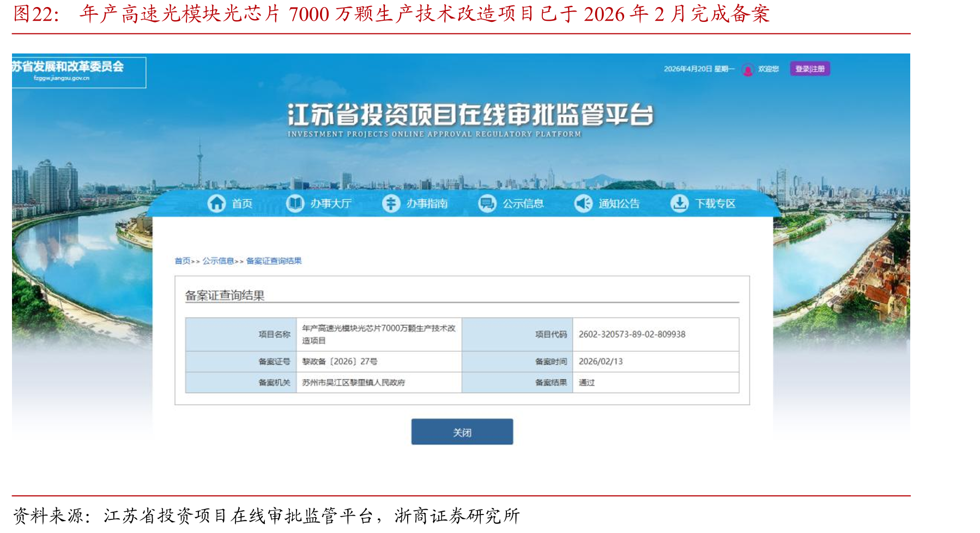Follow the 备案证查询结果 breadcrumb link
This screenshot has height=533, width=980.
pos(274,261)
